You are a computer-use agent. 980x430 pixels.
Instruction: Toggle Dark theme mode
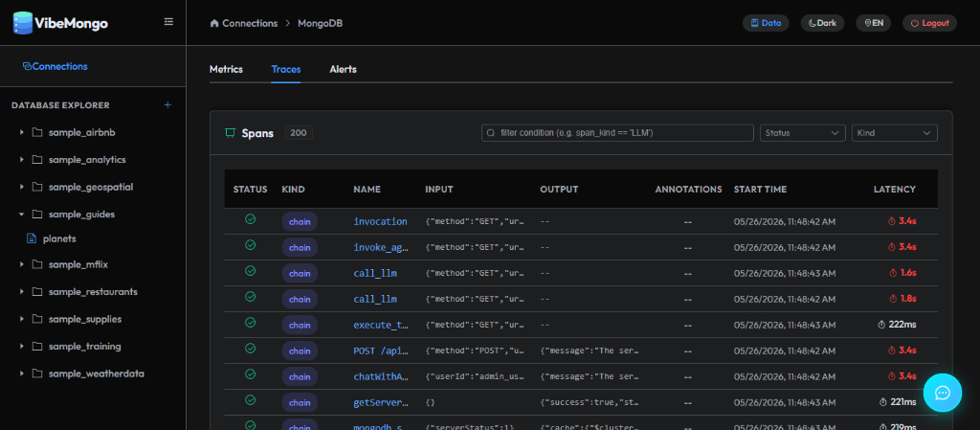[x=822, y=23]
